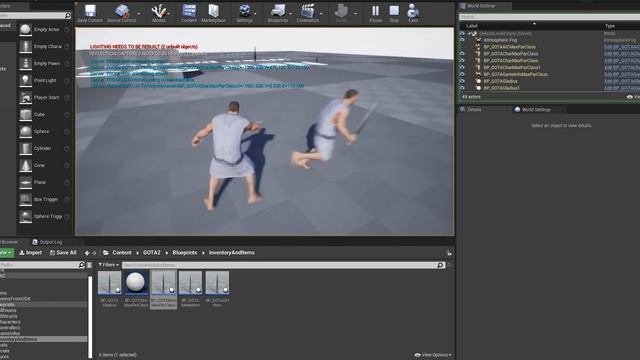This screenshot has height=360, width=640.
Task: Go to the Blueprints folder in breadcrumb
Action: pyautogui.click(x=184, y=253)
